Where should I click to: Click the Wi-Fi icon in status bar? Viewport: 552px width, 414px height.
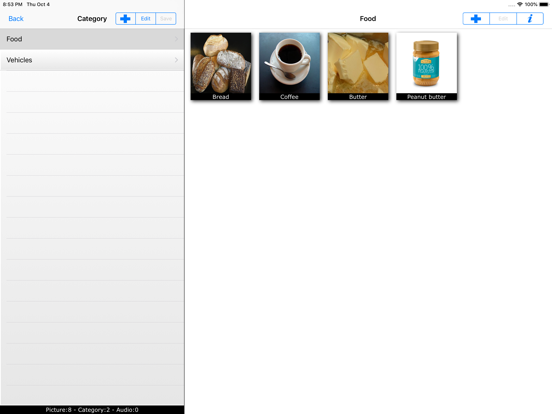click(520, 4)
